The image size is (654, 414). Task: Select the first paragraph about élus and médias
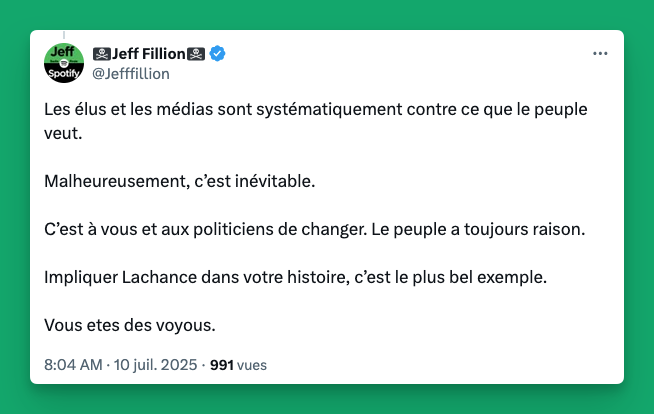316,121
